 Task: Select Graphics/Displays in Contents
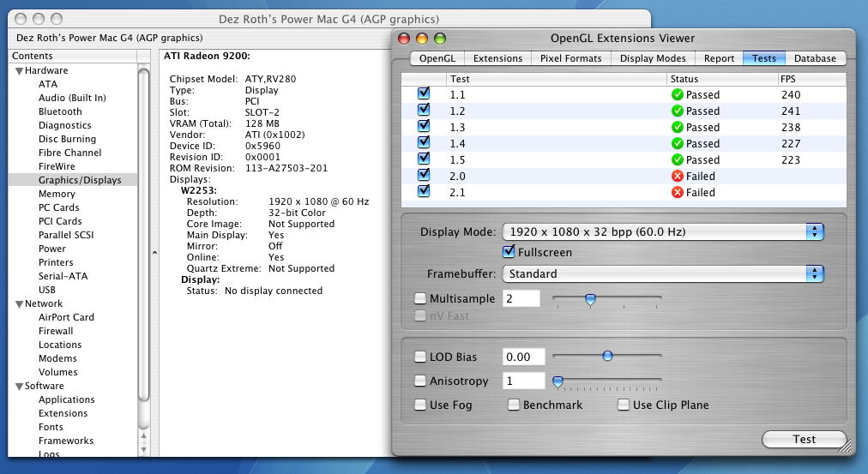[x=73, y=180]
